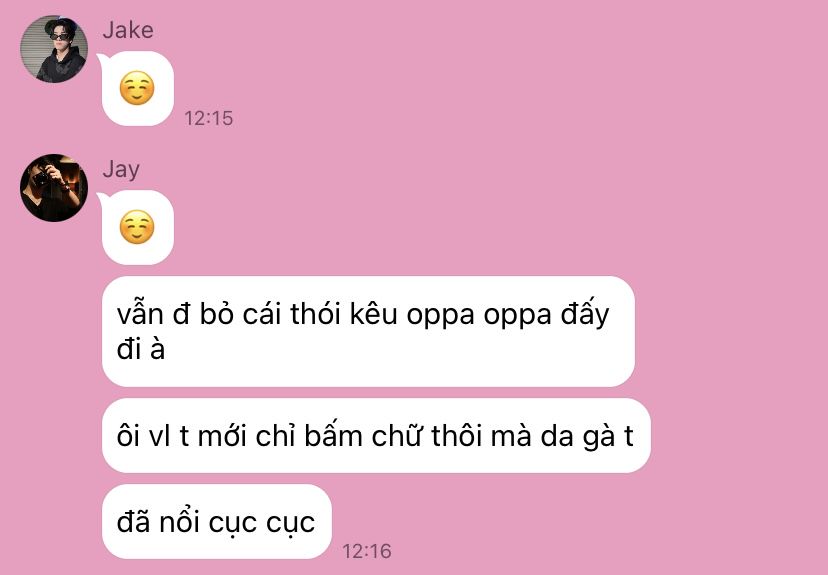Click the 12:15 timestamp
Image resolution: width=828 pixels, height=575 pixels.
(209, 118)
